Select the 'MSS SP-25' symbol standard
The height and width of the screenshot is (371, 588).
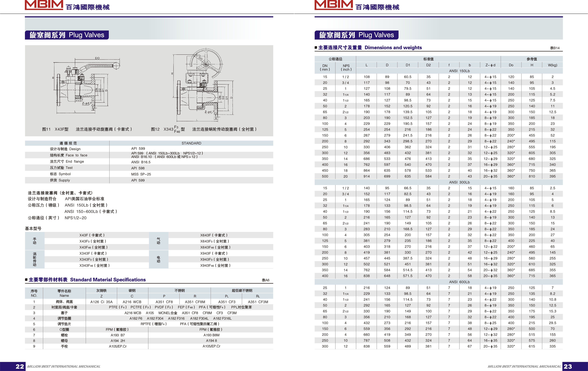click(x=141, y=174)
